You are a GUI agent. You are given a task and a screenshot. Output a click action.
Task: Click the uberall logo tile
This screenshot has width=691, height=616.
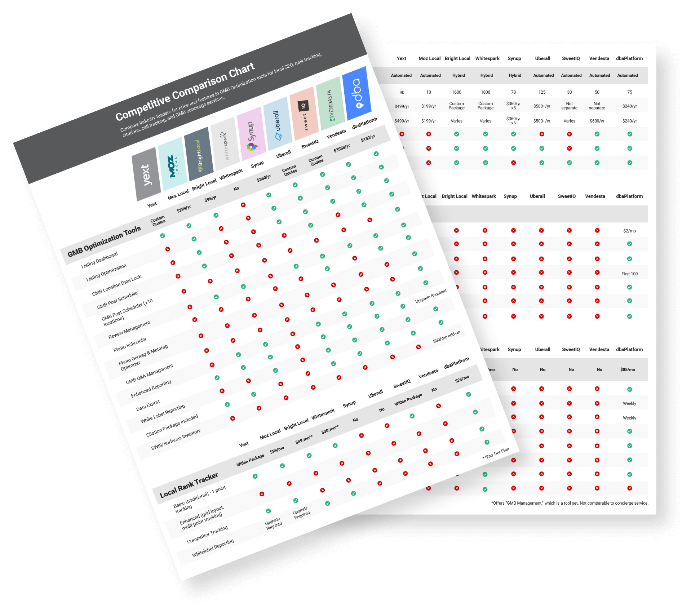click(278, 124)
